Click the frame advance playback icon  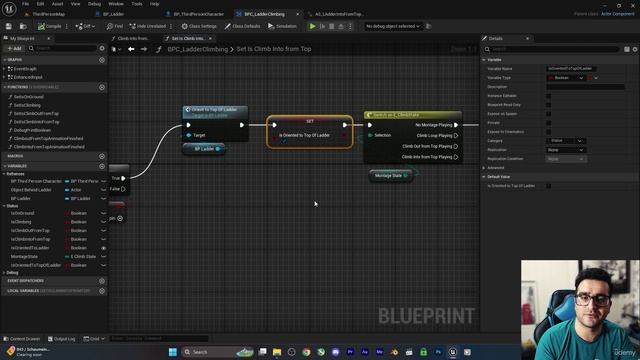[x=322, y=26]
